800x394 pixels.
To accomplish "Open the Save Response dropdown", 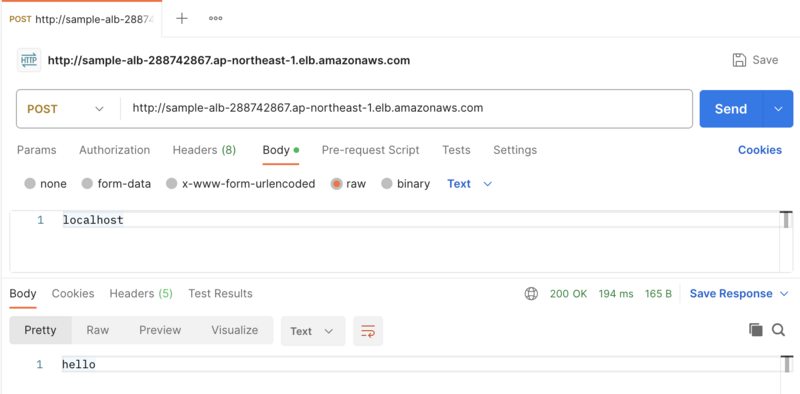I will (739, 293).
